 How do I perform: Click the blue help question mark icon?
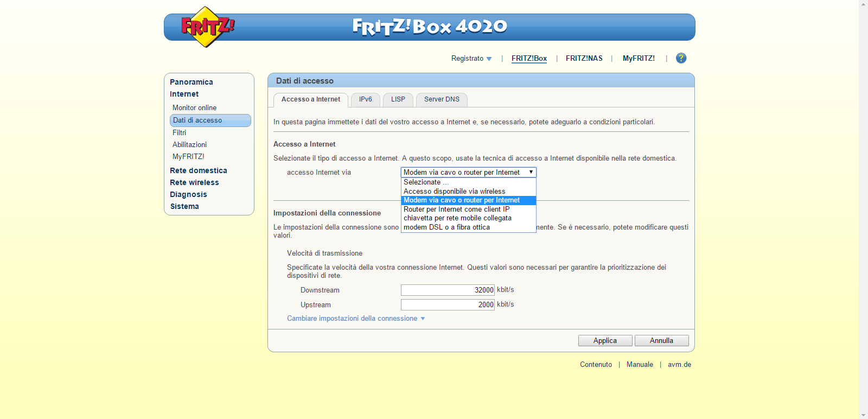681,58
